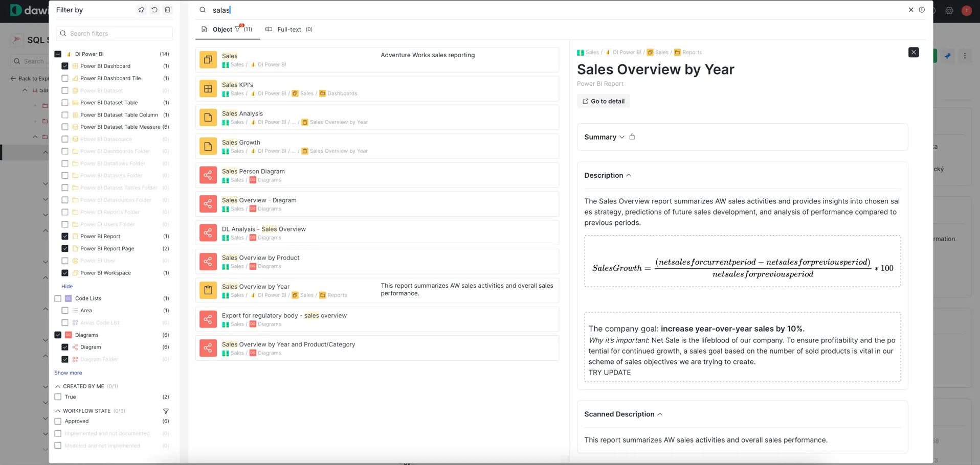The width and height of the screenshot is (980, 465).
Task: Uncheck Power BI Workspace filter
Action: pyautogui.click(x=65, y=273)
